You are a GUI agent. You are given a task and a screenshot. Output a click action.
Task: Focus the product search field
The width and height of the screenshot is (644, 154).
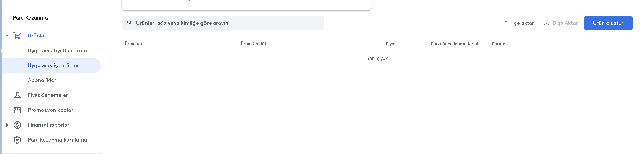tap(222, 23)
